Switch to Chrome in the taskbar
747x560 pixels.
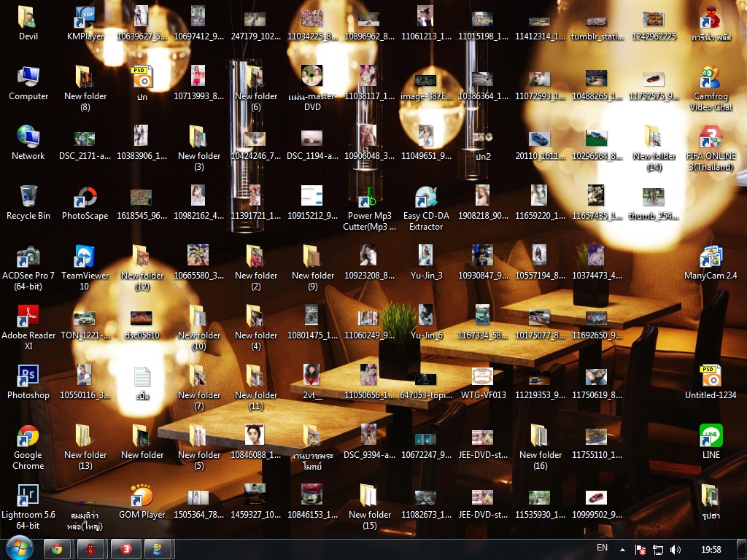57,549
